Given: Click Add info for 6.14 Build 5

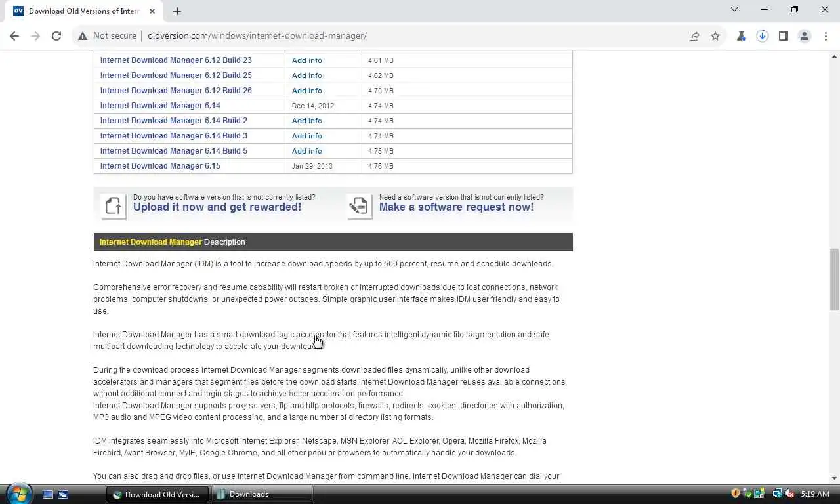Looking at the screenshot, I should point(306,151).
